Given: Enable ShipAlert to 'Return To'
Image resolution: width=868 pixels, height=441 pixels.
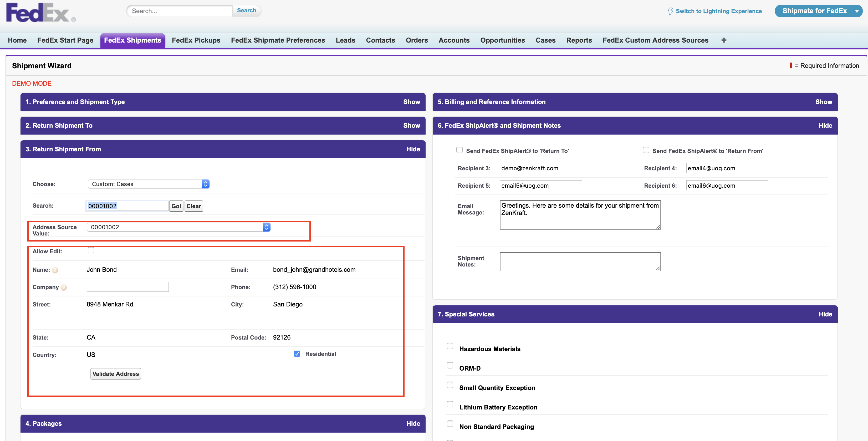Looking at the screenshot, I should (x=459, y=150).
